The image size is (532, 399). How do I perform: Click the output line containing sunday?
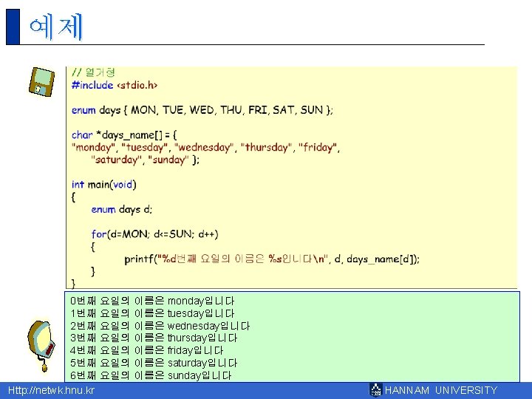pyautogui.click(x=151, y=375)
